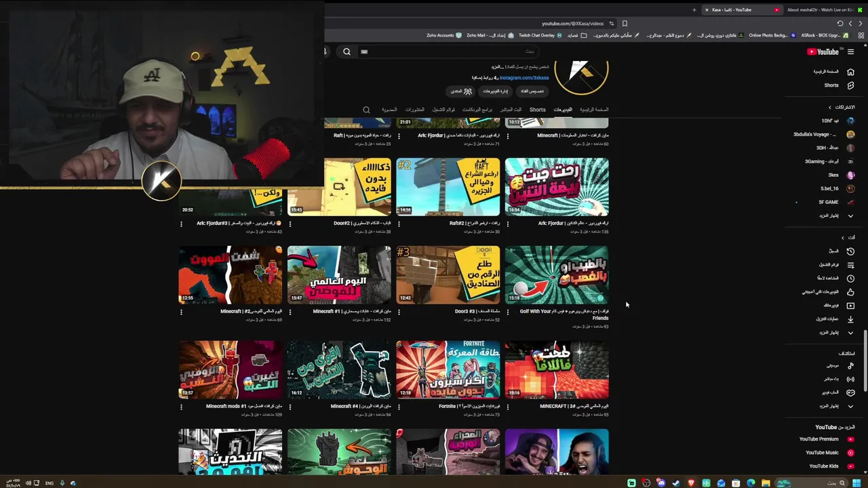Open the FORTNITE battle pass video thumbnail
The image size is (868, 488).
tap(448, 370)
